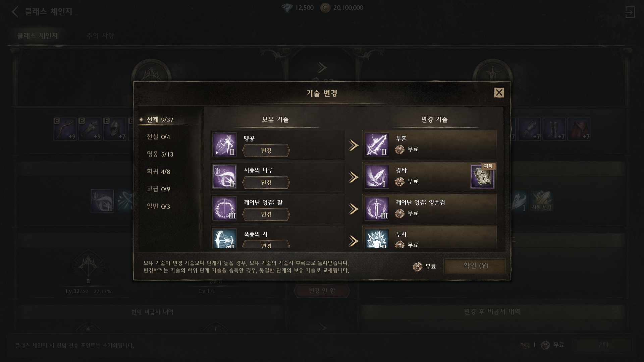Viewport: 644px width, 362px height.
Task: Open the 획득 skill book reward icon
Action: tap(482, 177)
